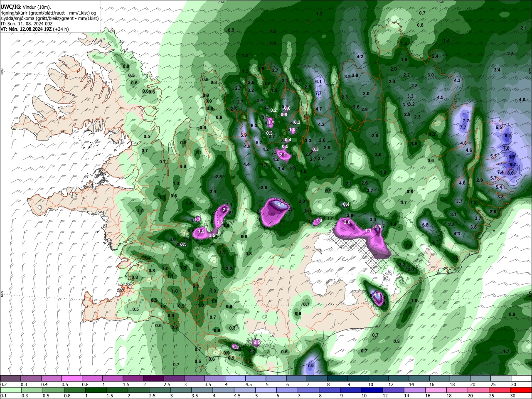The width and height of the screenshot is (532, 399).
Task: Pick the swatch labeled 0.2 in top legend row
Action: [x=10, y=378]
